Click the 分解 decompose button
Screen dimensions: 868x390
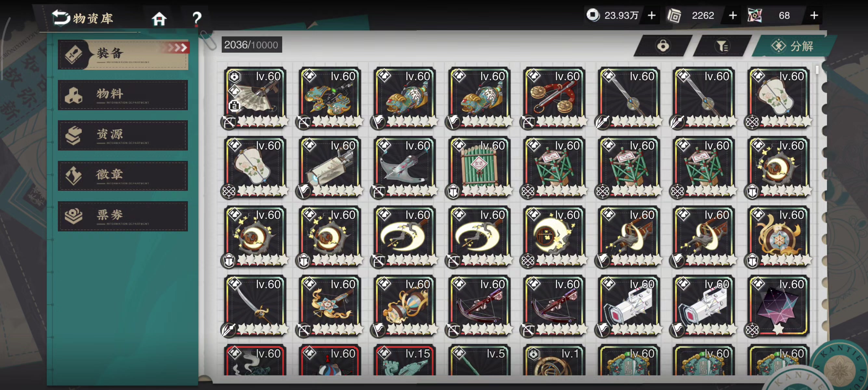[x=793, y=45]
